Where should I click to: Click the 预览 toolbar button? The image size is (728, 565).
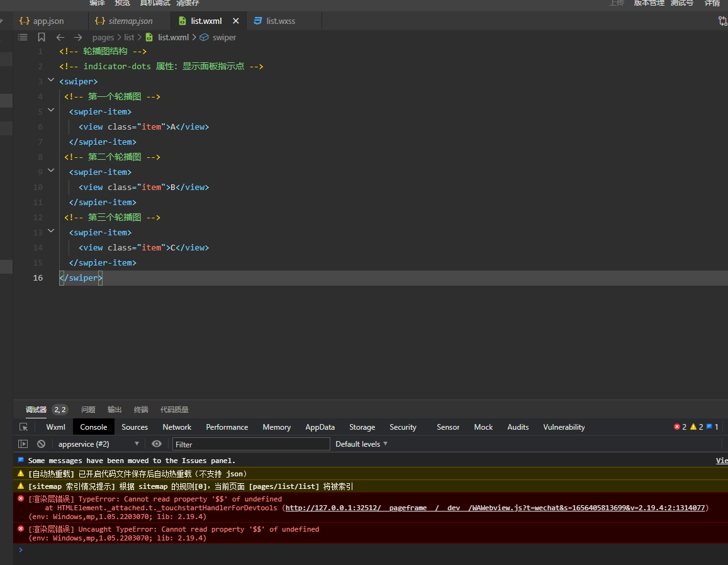[x=122, y=3]
